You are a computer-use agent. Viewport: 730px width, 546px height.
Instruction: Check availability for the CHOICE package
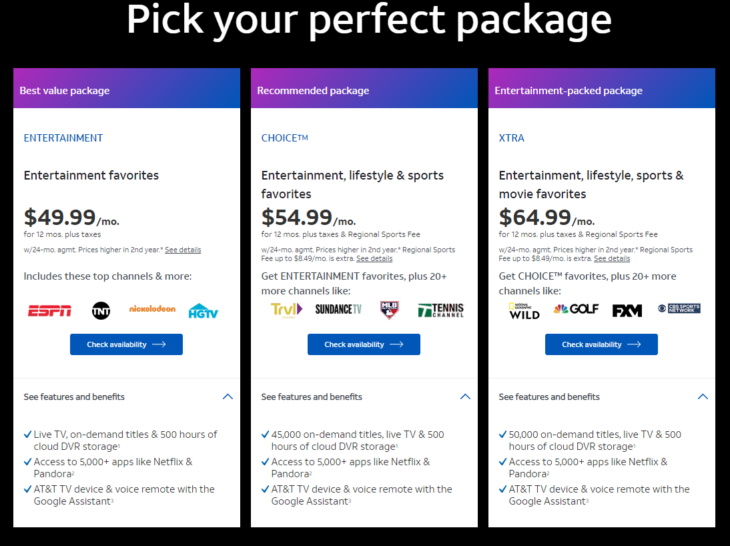pos(364,344)
